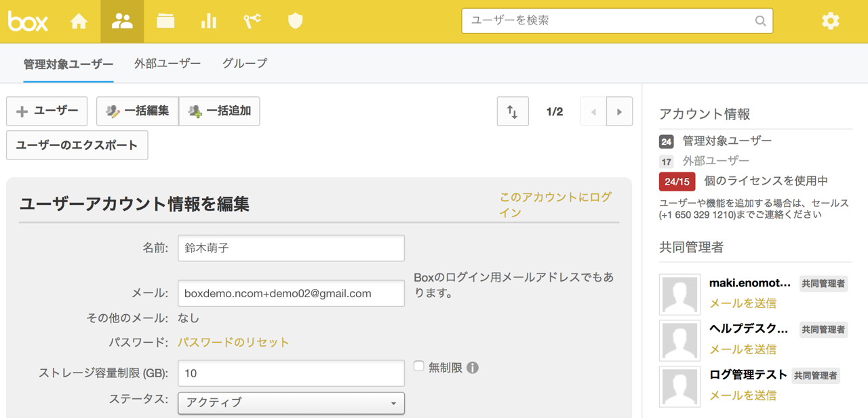Click the ユーザーのエクスポート button

coord(77,145)
